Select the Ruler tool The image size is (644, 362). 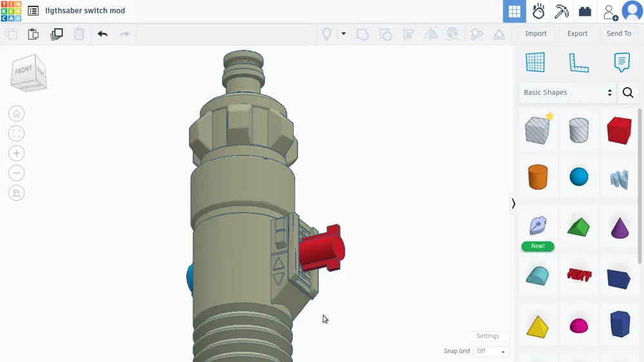coord(578,62)
